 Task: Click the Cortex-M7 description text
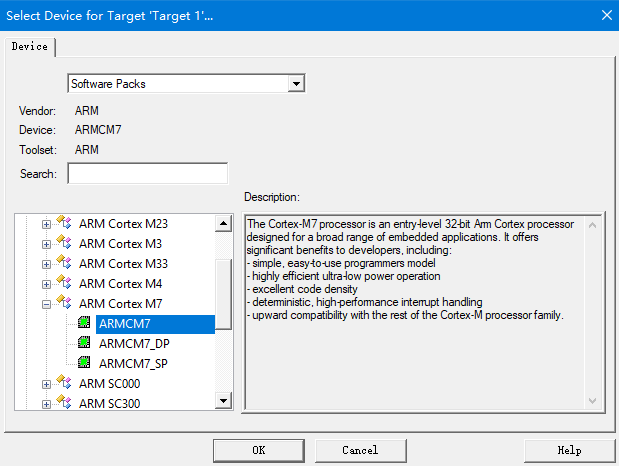(410, 269)
